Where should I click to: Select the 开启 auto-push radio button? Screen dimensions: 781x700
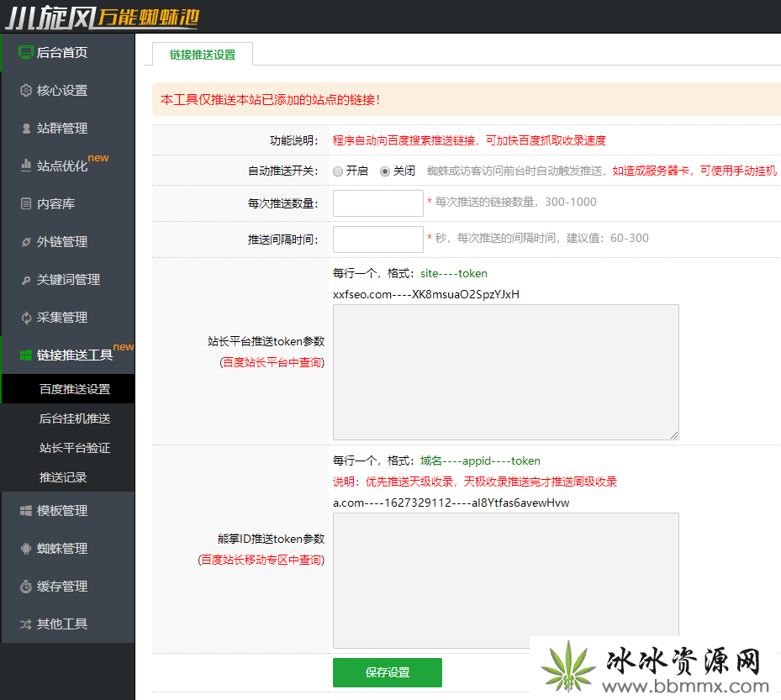(x=338, y=171)
